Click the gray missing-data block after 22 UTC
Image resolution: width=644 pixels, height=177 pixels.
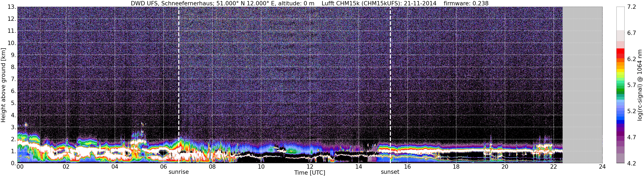[x=582, y=85]
